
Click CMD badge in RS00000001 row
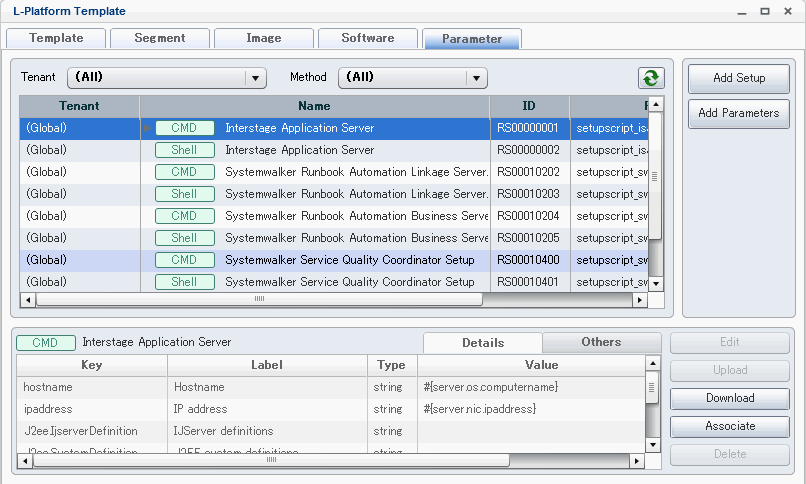tap(185, 128)
